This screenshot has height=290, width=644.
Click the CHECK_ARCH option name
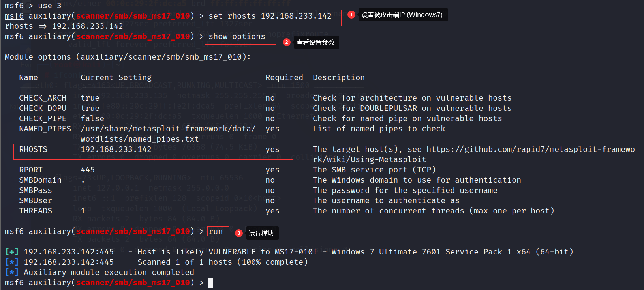pyautogui.click(x=43, y=98)
